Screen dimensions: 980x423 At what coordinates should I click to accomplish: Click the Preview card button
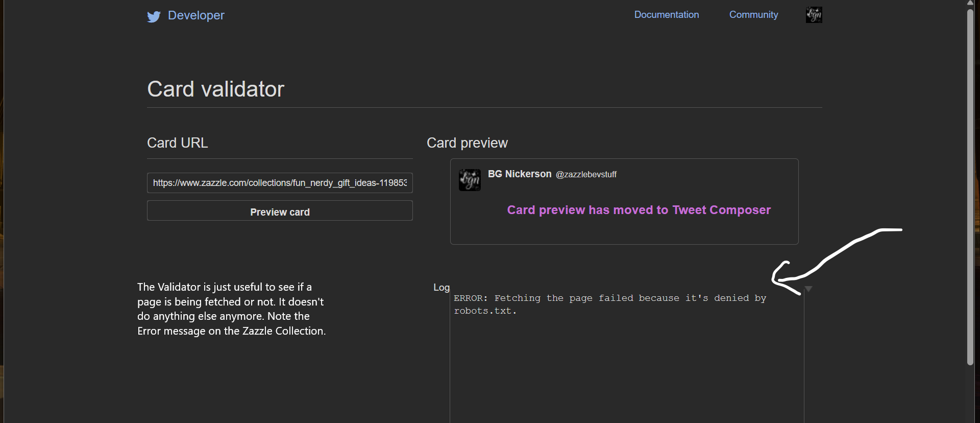pyautogui.click(x=280, y=211)
